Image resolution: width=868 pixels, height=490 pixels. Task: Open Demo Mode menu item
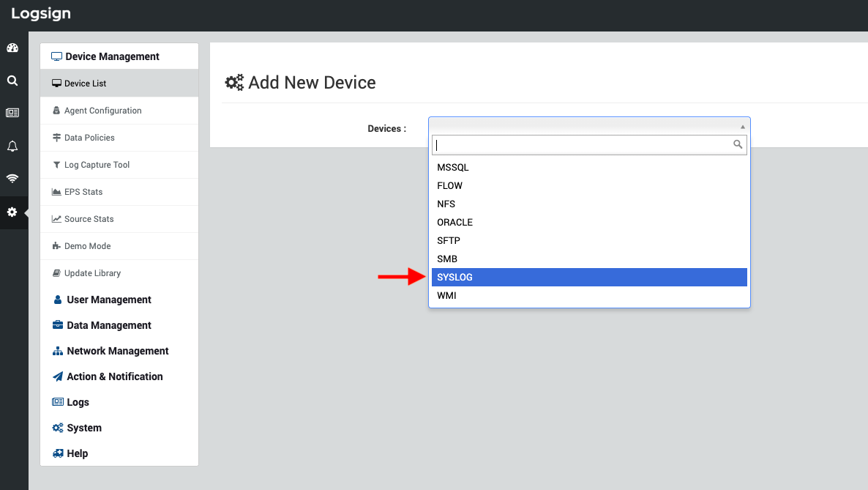pyautogui.click(x=119, y=246)
